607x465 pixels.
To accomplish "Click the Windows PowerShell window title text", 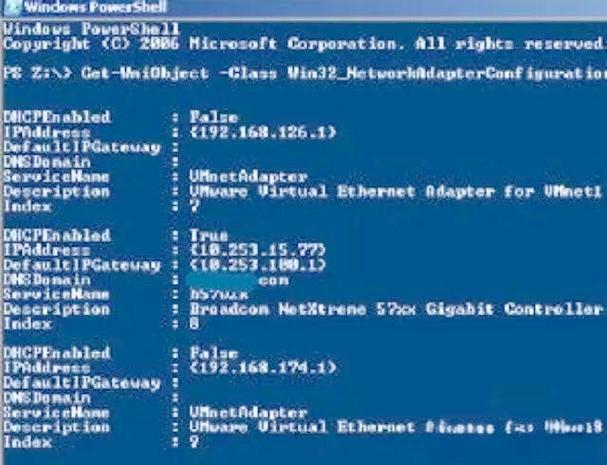I will (95, 7).
